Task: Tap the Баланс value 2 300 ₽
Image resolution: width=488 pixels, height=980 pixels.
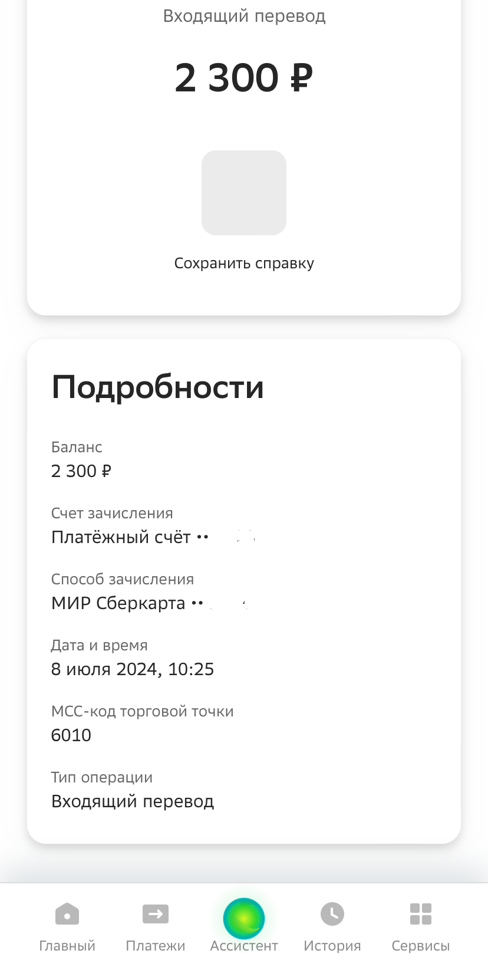Action: pos(81,471)
